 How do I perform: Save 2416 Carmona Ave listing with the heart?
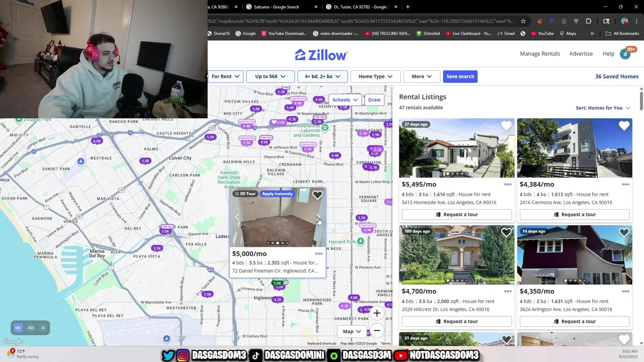click(624, 126)
